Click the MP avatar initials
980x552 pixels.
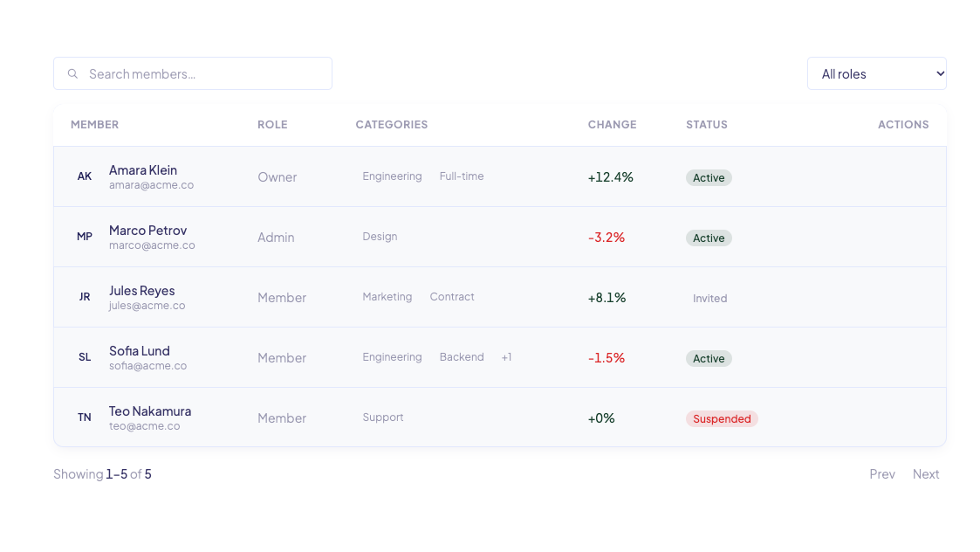point(85,237)
